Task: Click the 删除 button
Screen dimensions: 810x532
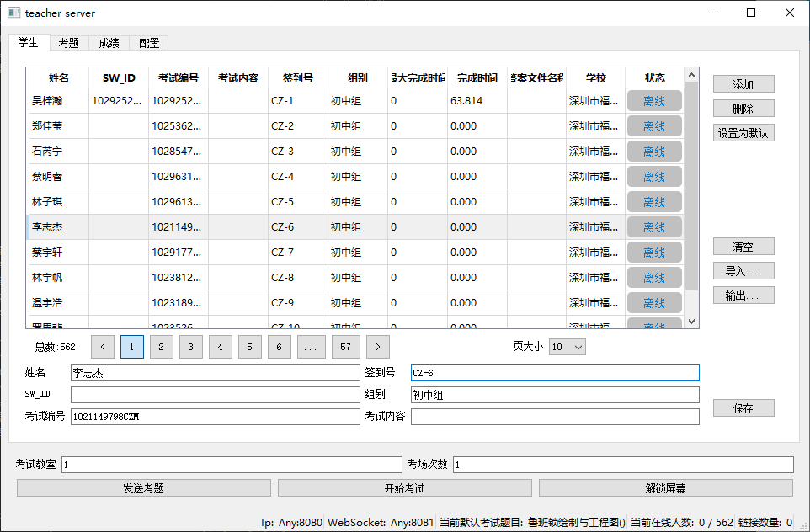Action: 743,109
